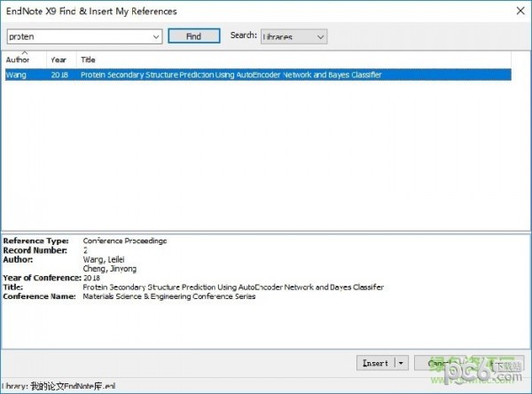Image resolution: width=532 pixels, height=394 pixels.
Task: Click the 'Conference Proceedings' reference type value
Action: (124, 240)
